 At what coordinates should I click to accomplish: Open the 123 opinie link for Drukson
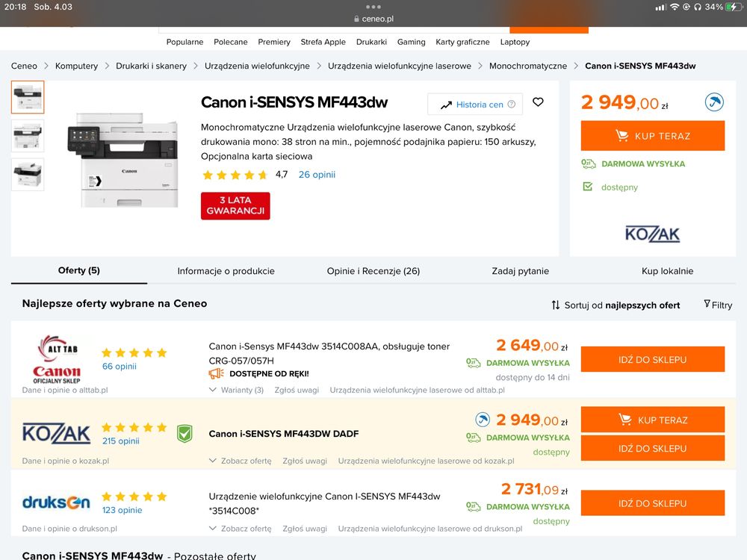pos(122,510)
